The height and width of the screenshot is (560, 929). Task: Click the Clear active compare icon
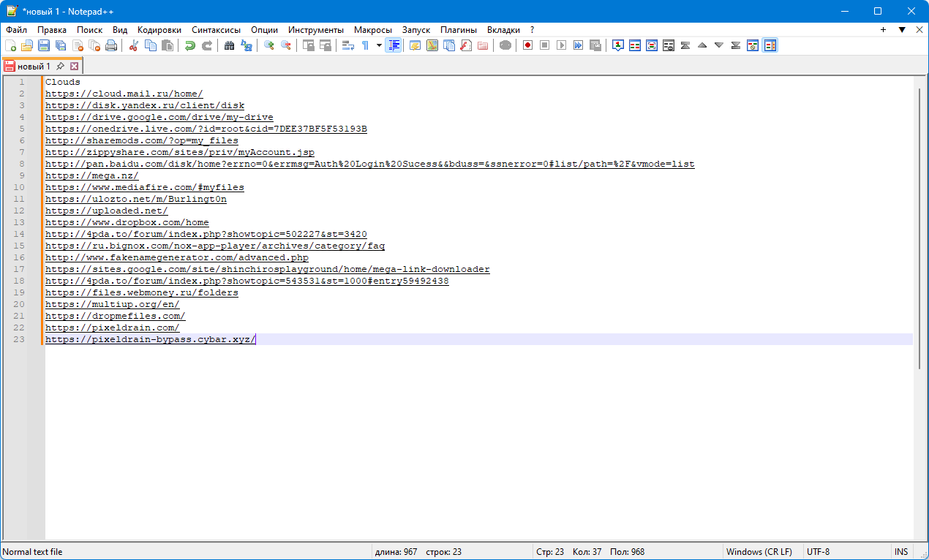[x=669, y=45]
